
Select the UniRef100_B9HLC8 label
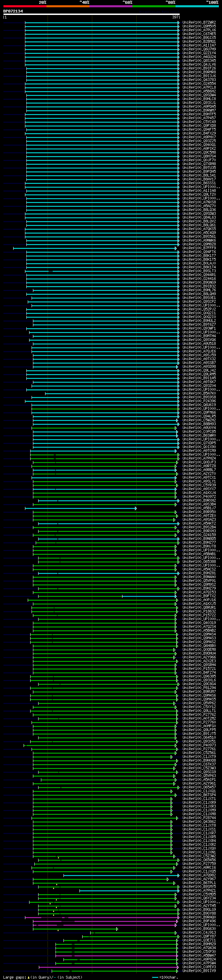point(199,99)
